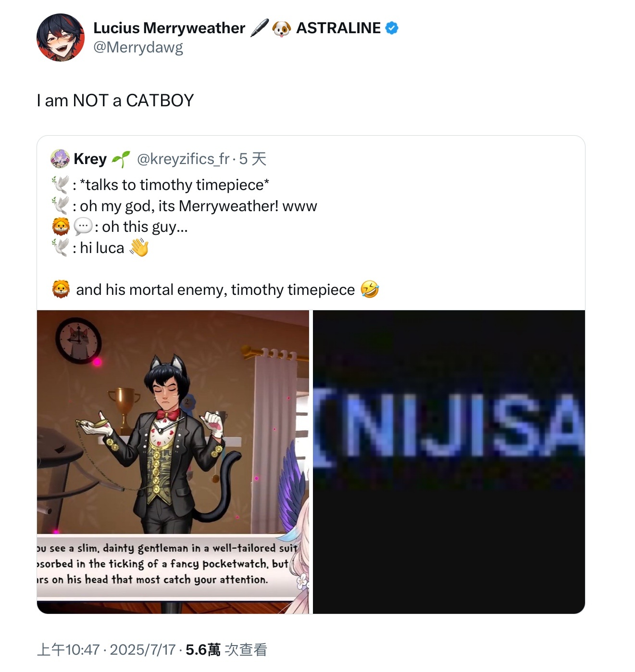The image size is (635, 672).
Task: Open the quoted tweet text body
Action: pyautogui.click(x=215, y=237)
